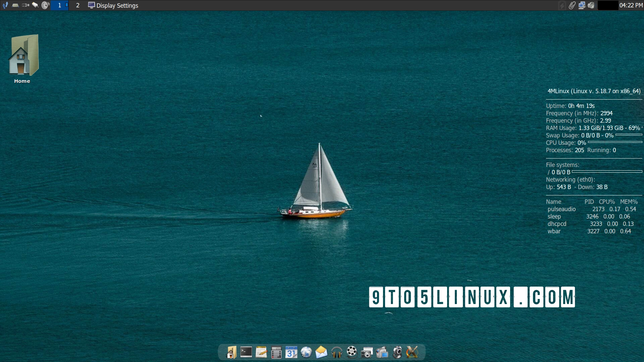644x362 pixels.
Task: Click the USB device icon in the panel
Action: [x=25, y=5]
